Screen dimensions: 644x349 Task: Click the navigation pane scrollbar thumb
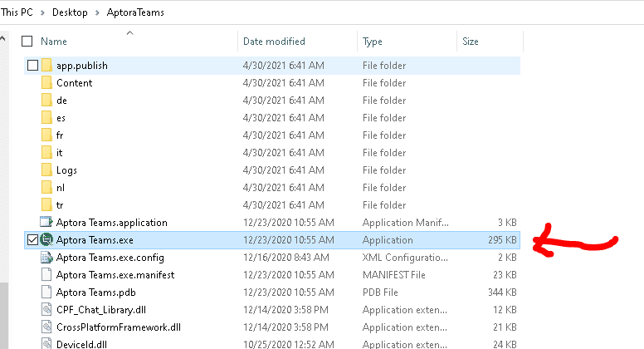[3, 316]
